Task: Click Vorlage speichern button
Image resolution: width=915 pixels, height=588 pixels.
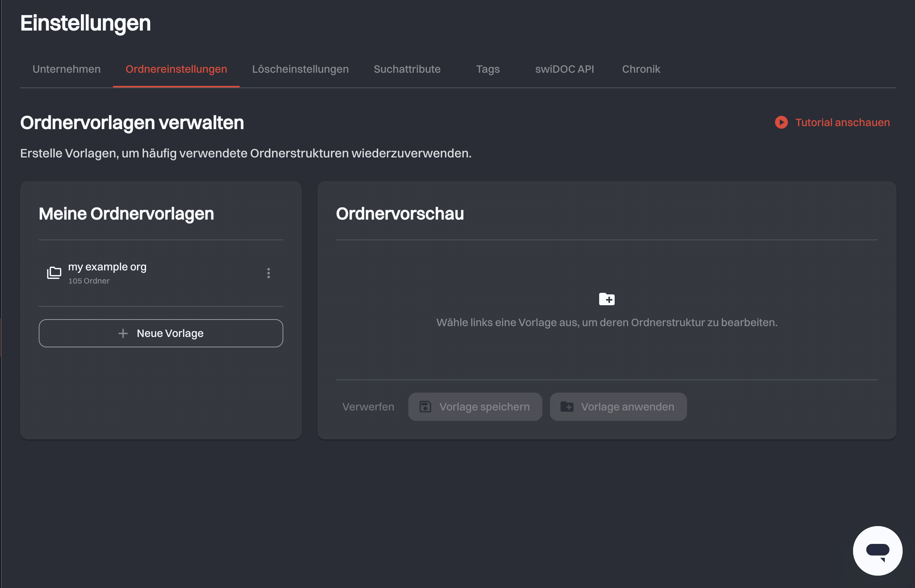Action: click(475, 407)
